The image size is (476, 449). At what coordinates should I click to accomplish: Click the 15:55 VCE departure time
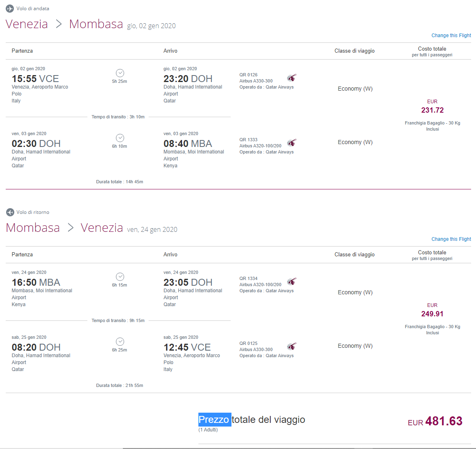pyautogui.click(x=35, y=79)
